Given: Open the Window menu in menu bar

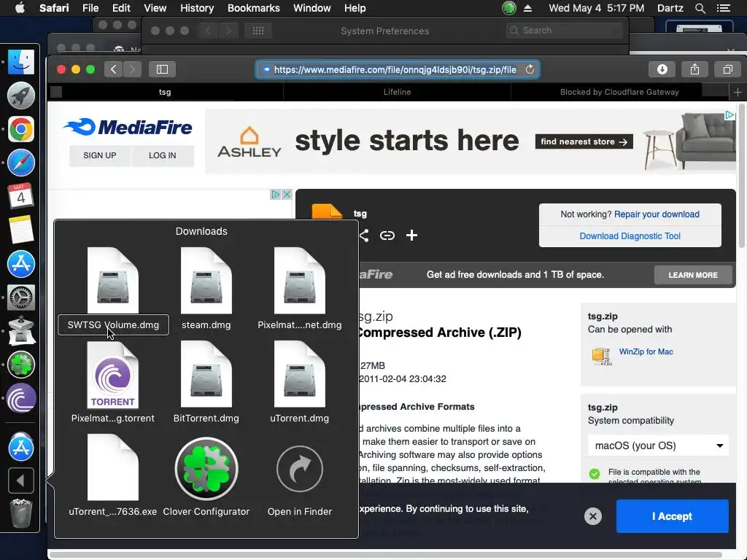Looking at the screenshot, I should 312,8.
